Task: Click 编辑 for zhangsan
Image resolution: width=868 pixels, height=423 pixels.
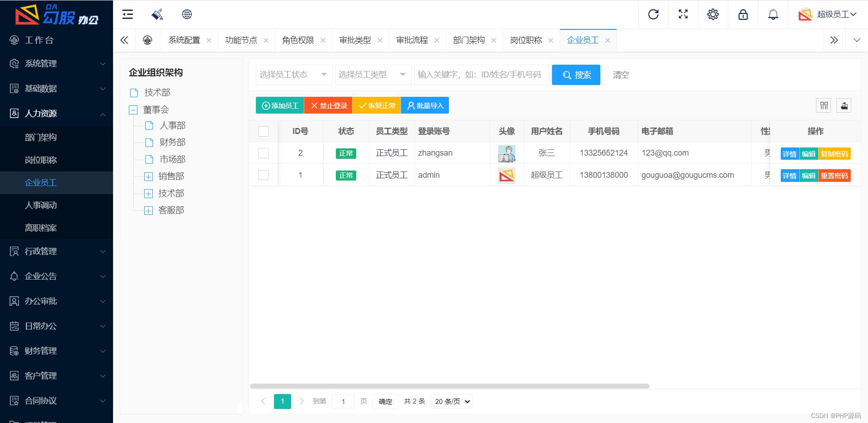Action: click(809, 154)
